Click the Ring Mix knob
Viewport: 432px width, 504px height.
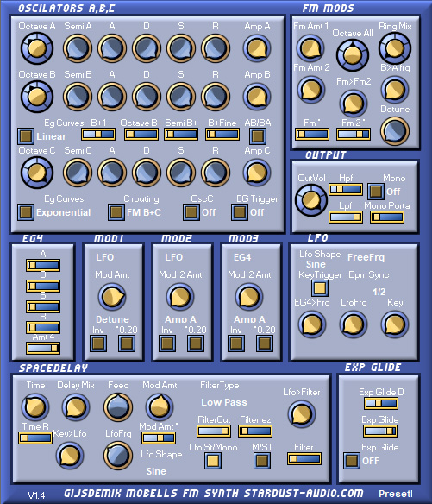[395, 48]
